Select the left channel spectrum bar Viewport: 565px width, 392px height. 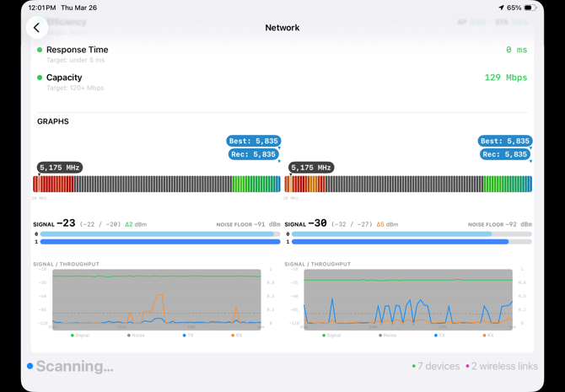(156, 184)
